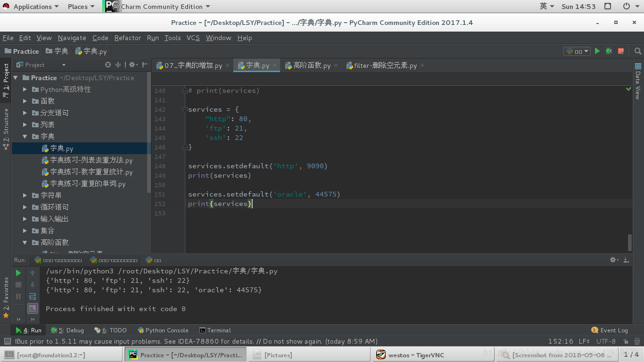Start debugging with the top toolbar bug icon
This screenshot has width=644, height=362.
click(x=609, y=51)
